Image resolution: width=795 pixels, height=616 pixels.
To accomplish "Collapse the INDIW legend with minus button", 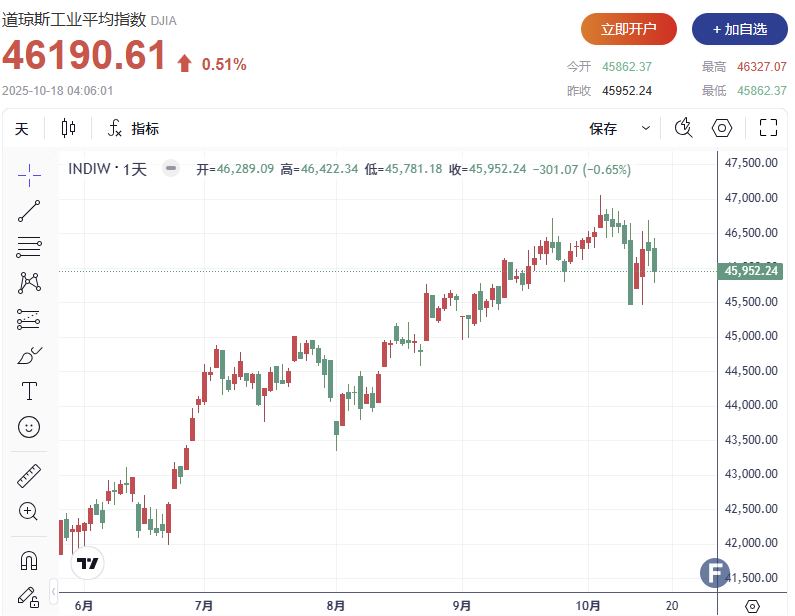I will (x=171, y=169).
